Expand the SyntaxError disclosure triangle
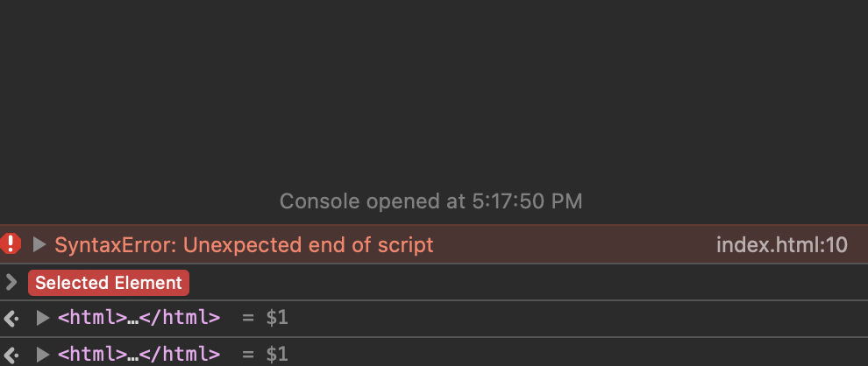Viewport: 868px width, 366px height. 39,244
